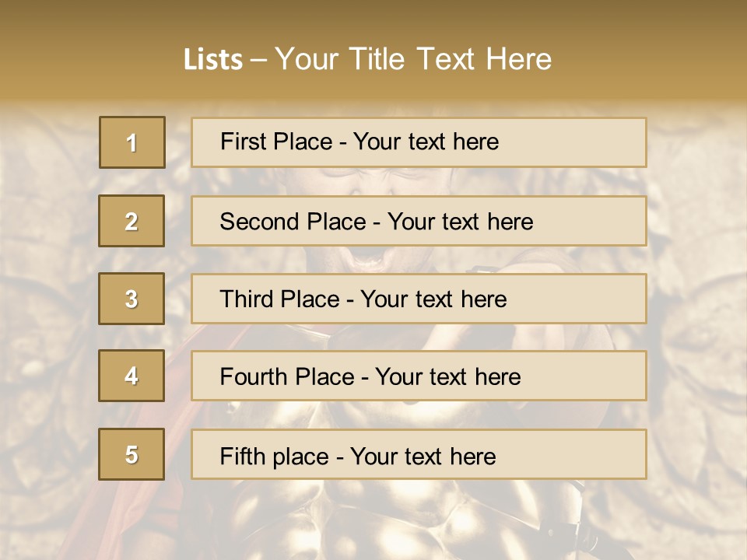This screenshot has height=560, width=747.
Task: Select the "Third Place - Your text here" box
Action: [419, 299]
